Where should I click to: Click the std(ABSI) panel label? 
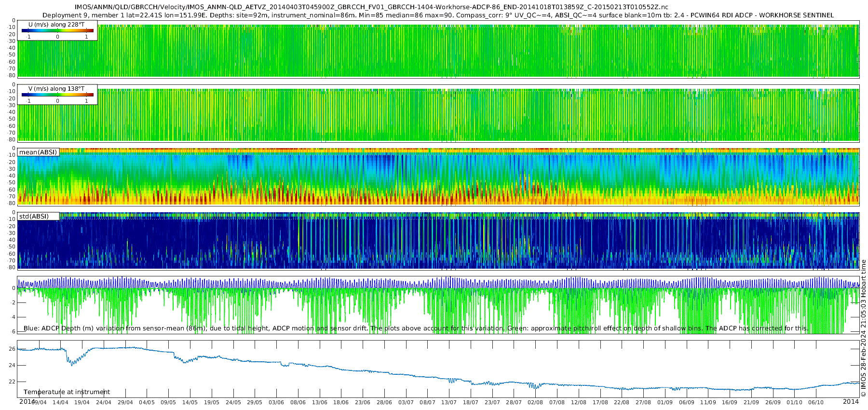34,217
